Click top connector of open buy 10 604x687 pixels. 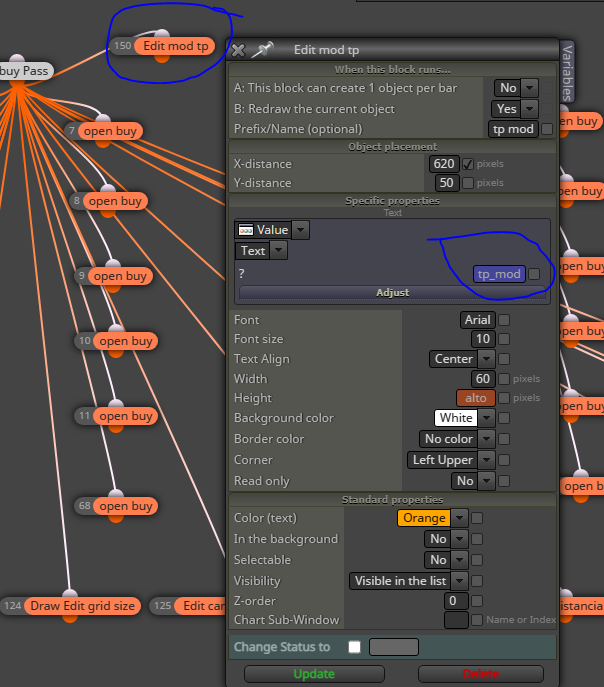pyautogui.click(x=116, y=329)
